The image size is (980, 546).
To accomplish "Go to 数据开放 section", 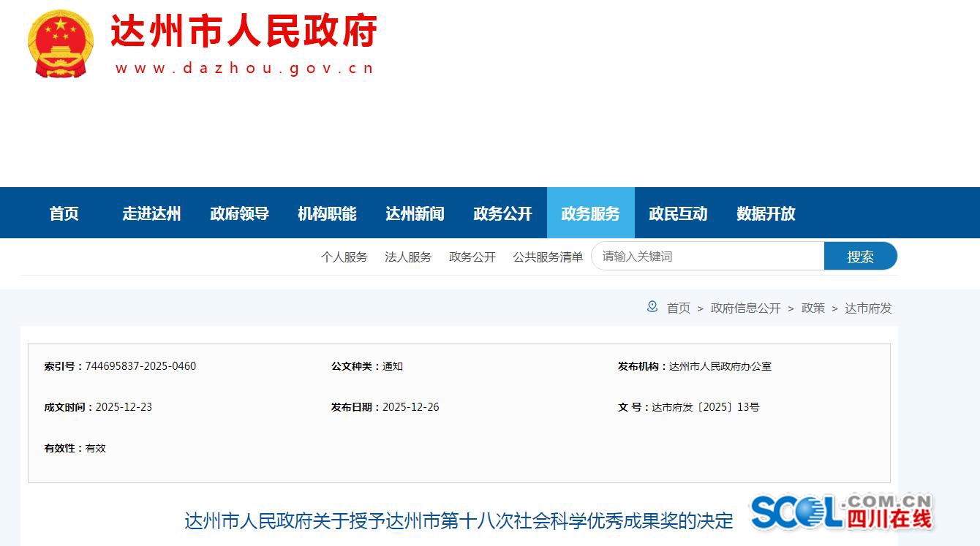I will (x=766, y=213).
